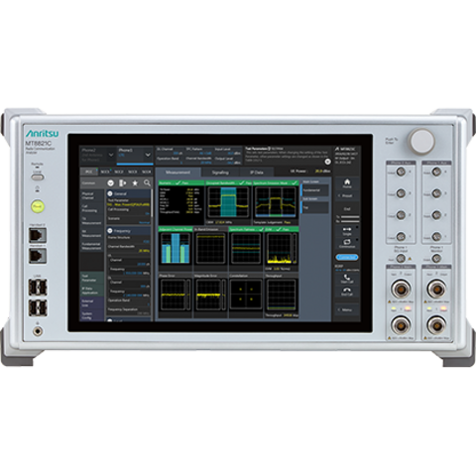
Task: Select the SCC2 carrier tab
Action: [119, 172]
